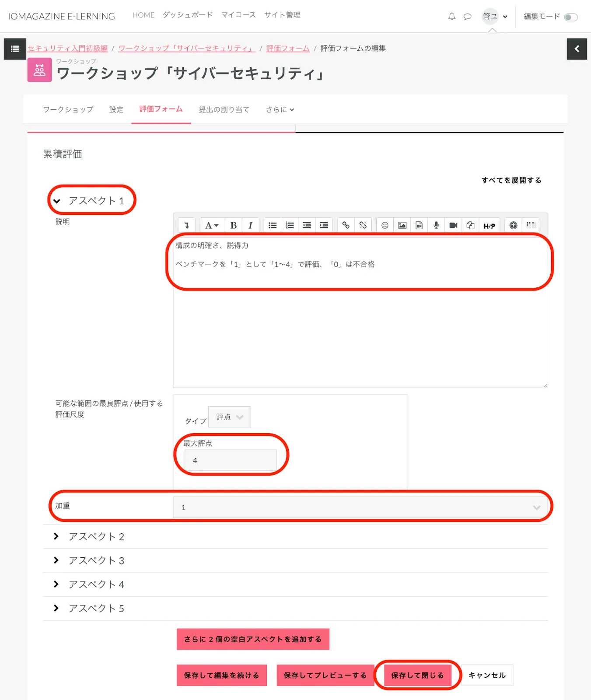The image size is (591, 700).
Task: Record audio with the microphone icon
Action: [436, 225]
